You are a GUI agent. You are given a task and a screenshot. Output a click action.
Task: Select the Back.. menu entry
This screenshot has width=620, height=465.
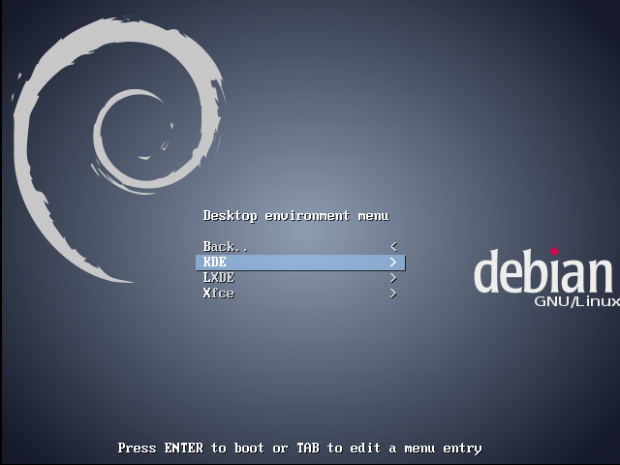301,247
